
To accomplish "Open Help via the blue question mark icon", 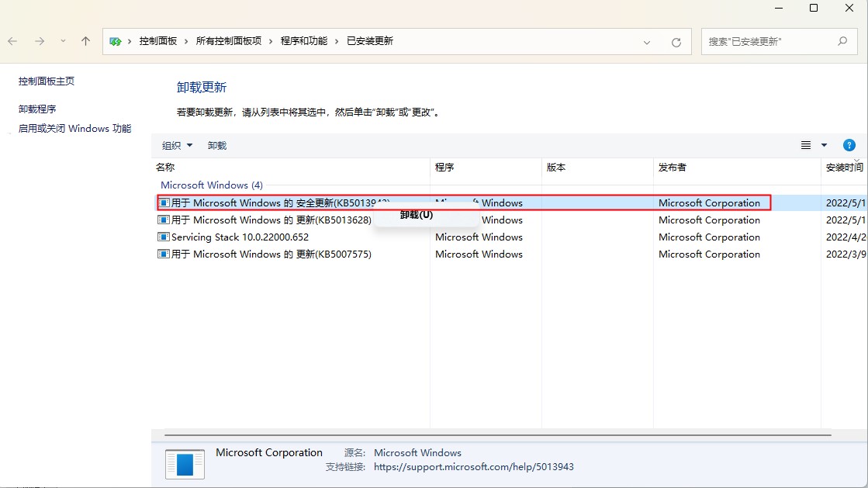I will pyautogui.click(x=849, y=144).
